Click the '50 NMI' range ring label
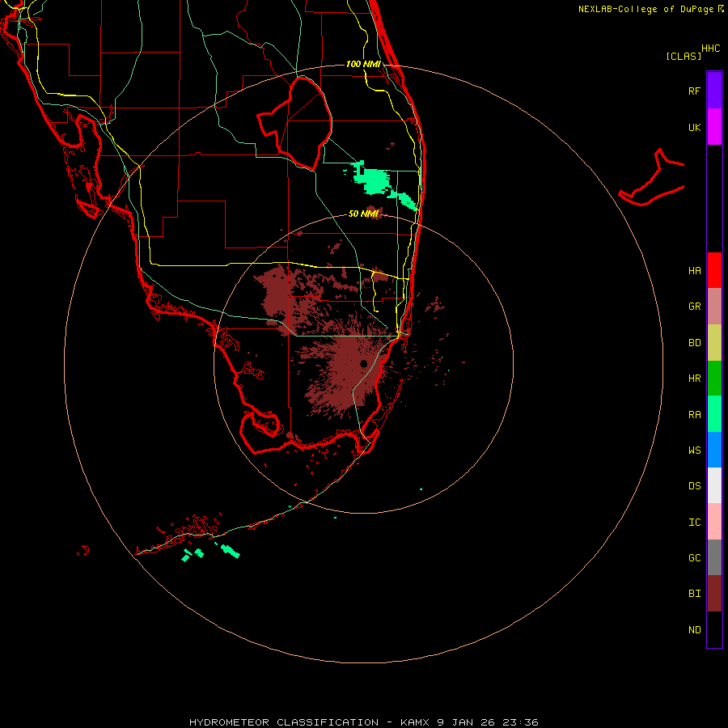728x728 pixels. pos(363,214)
